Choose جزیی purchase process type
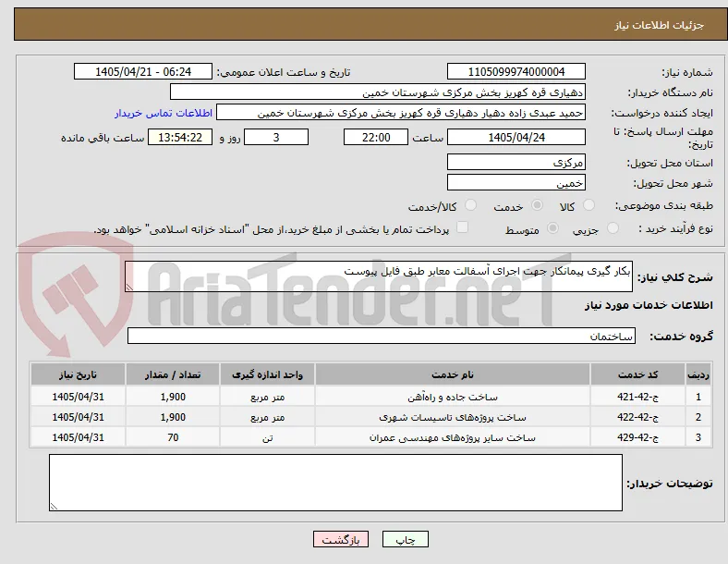Viewport: 728px width, 564px height. (x=613, y=227)
